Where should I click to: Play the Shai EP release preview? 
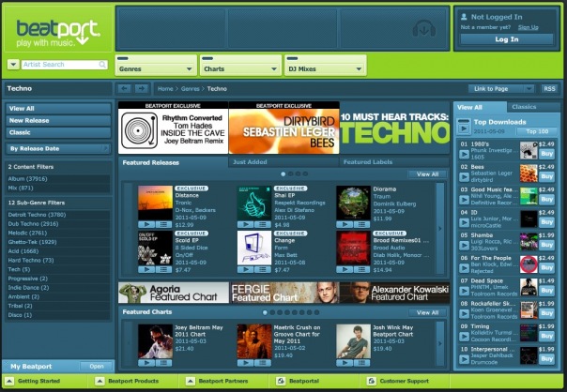[x=246, y=224]
